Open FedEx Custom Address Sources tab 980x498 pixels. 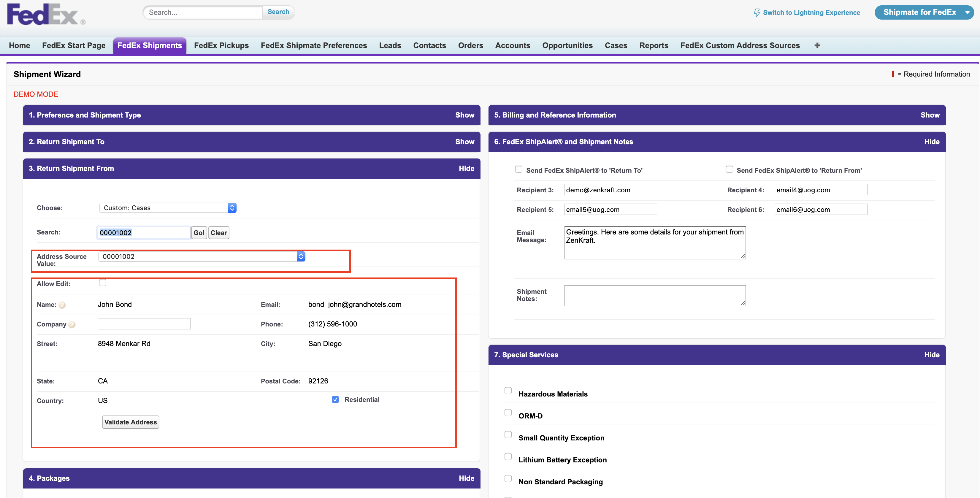click(x=740, y=45)
